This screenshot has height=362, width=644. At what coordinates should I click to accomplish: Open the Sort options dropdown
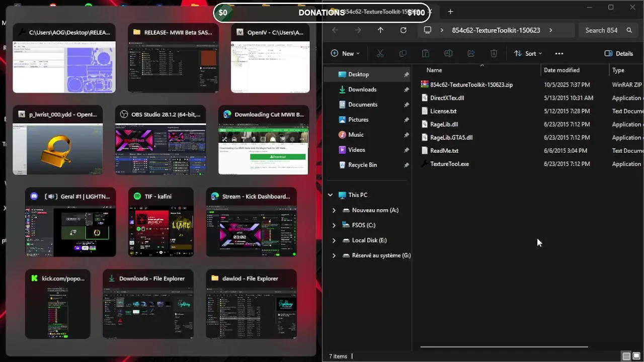528,53
